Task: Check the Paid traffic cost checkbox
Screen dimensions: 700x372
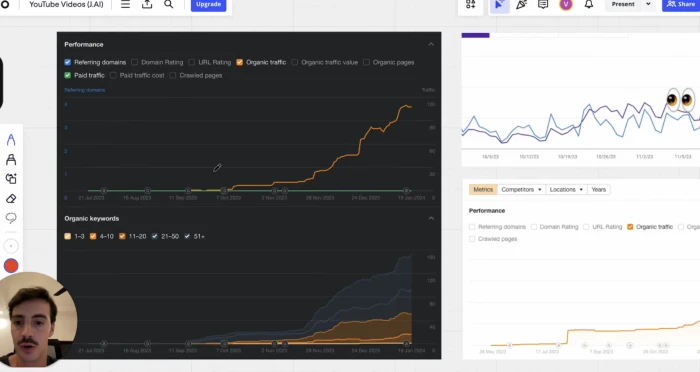Action: 113,75
